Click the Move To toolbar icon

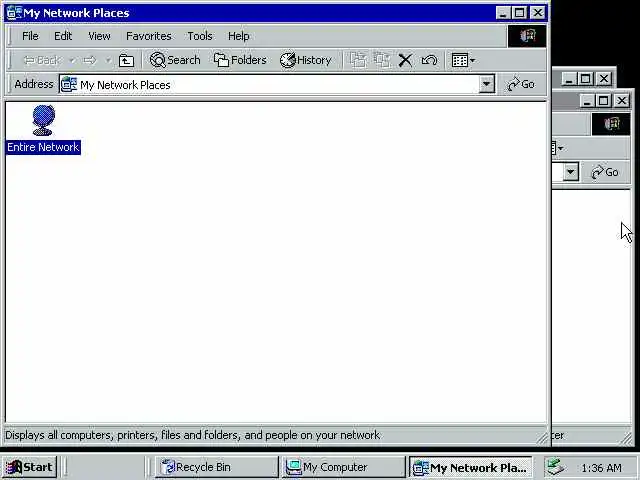pyautogui.click(x=358, y=60)
